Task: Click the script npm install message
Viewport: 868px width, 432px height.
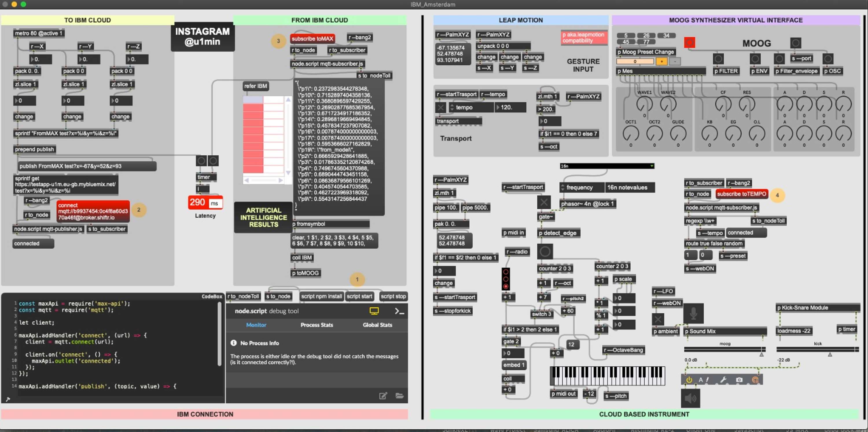Action: [321, 296]
